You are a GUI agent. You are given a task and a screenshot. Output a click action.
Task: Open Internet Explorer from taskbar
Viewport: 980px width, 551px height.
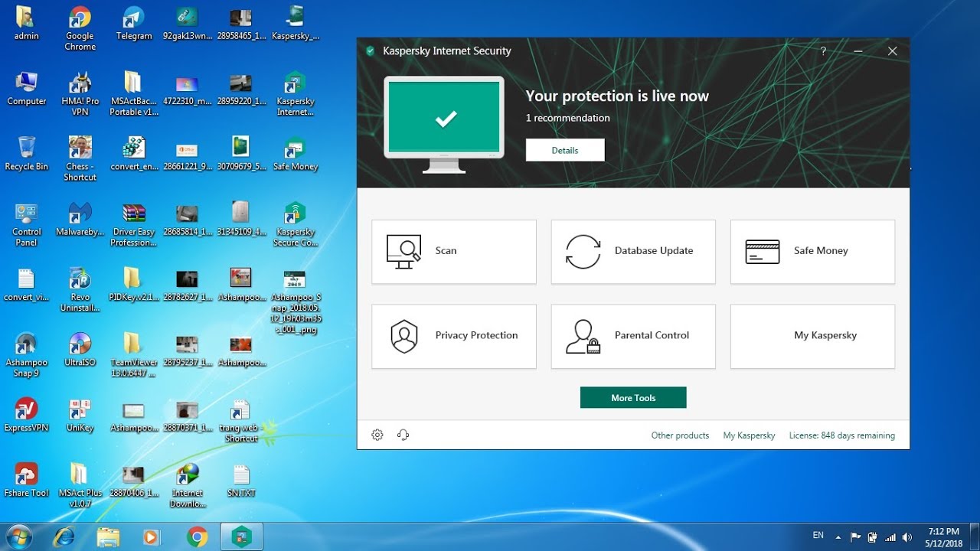pos(64,537)
